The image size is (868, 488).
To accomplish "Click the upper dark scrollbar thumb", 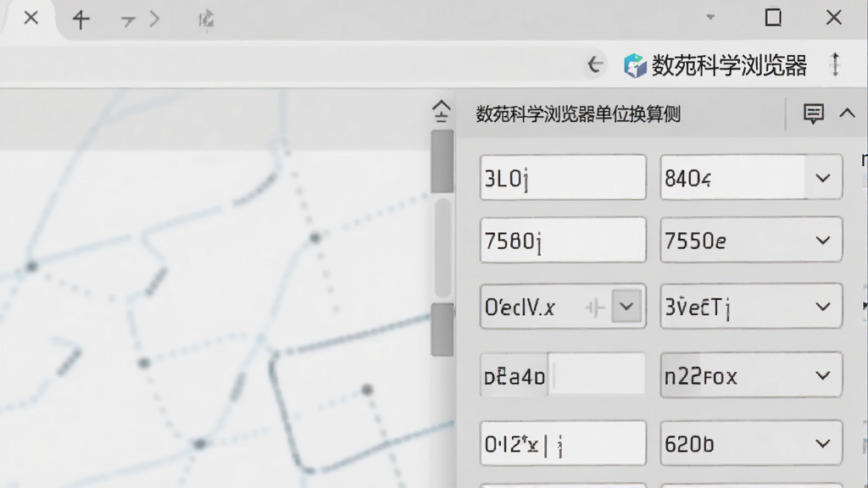I will tap(442, 162).
